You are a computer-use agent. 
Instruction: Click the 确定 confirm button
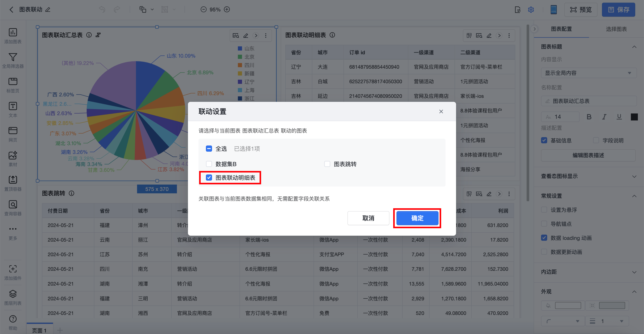point(417,218)
